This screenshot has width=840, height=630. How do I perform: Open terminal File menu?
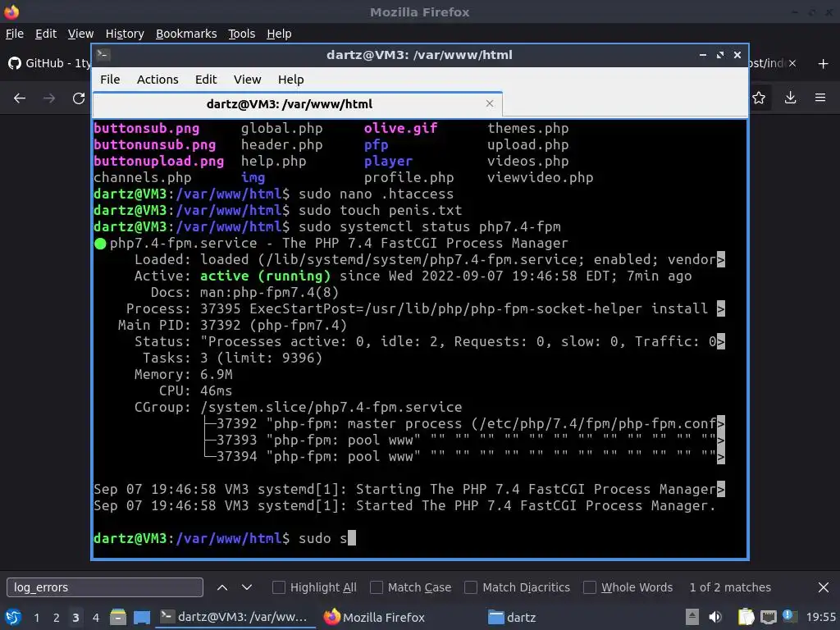point(110,80)
